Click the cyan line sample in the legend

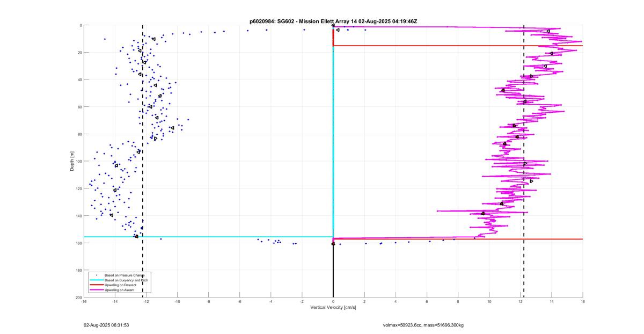point(97,280)
